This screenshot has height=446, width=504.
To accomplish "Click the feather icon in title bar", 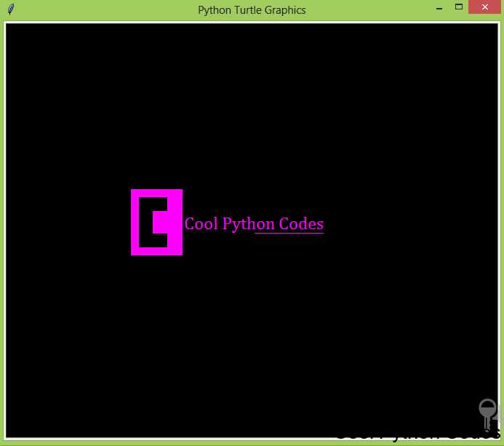I will [11, 9].
